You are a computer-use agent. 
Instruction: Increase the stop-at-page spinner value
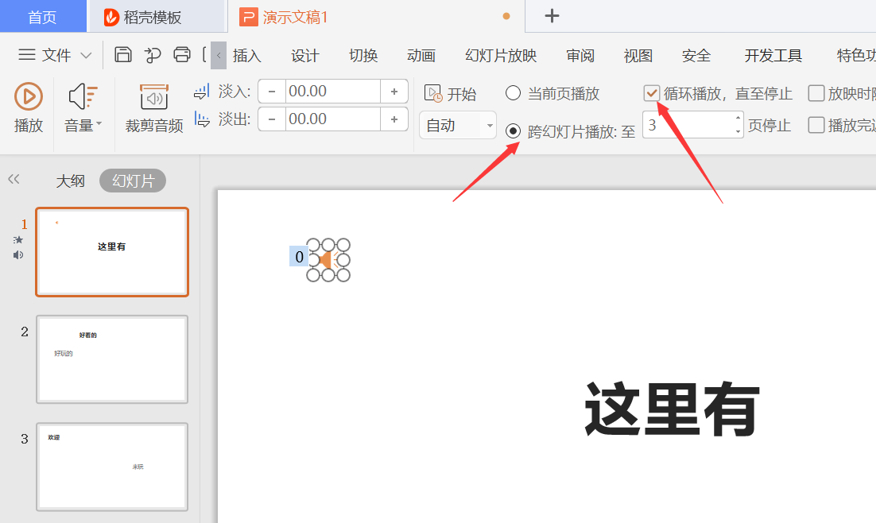tap(738, 118)
